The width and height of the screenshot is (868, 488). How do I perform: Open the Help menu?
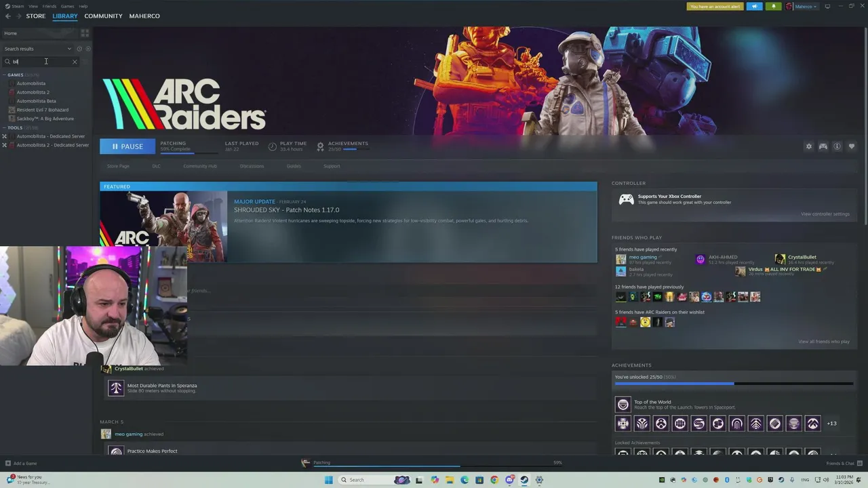(x=83, y=6)
